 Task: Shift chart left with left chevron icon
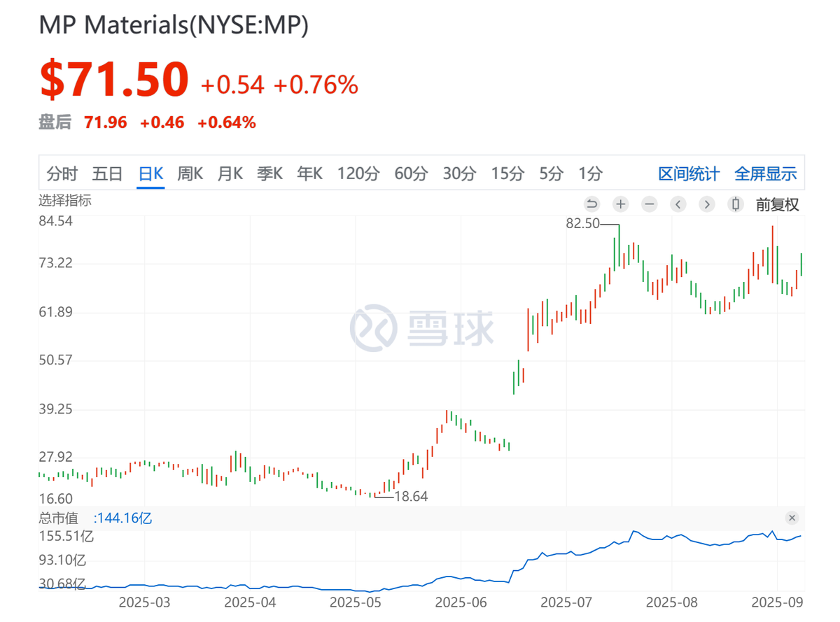(678, 204)
